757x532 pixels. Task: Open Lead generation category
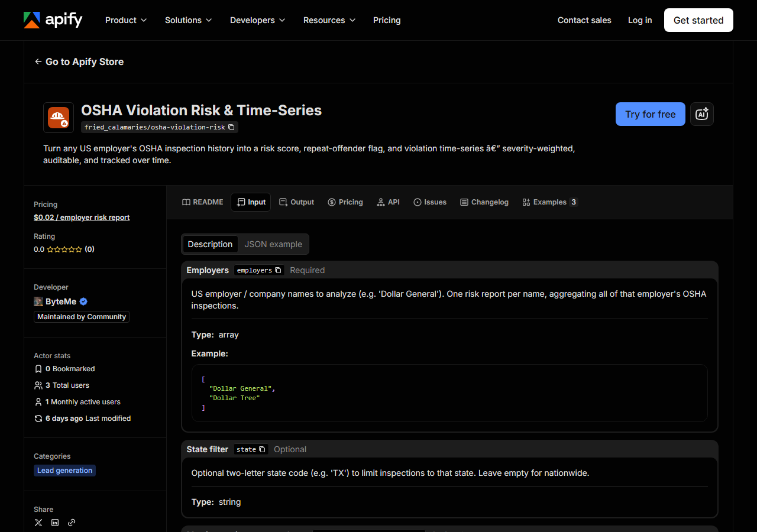[x=65, y=471]
